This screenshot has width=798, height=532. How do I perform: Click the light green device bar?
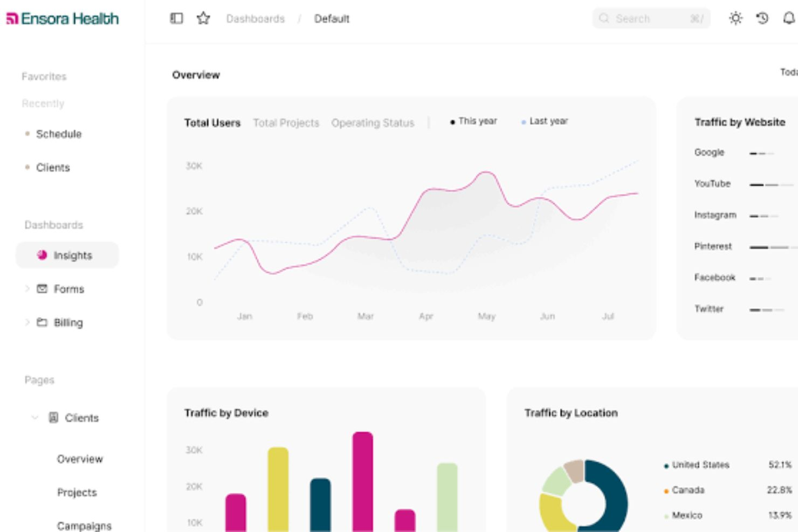(447, 497)
